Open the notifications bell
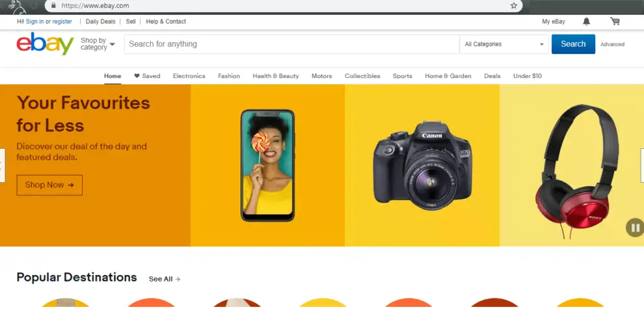Viewport: 644px width, 329px height. 587,21
